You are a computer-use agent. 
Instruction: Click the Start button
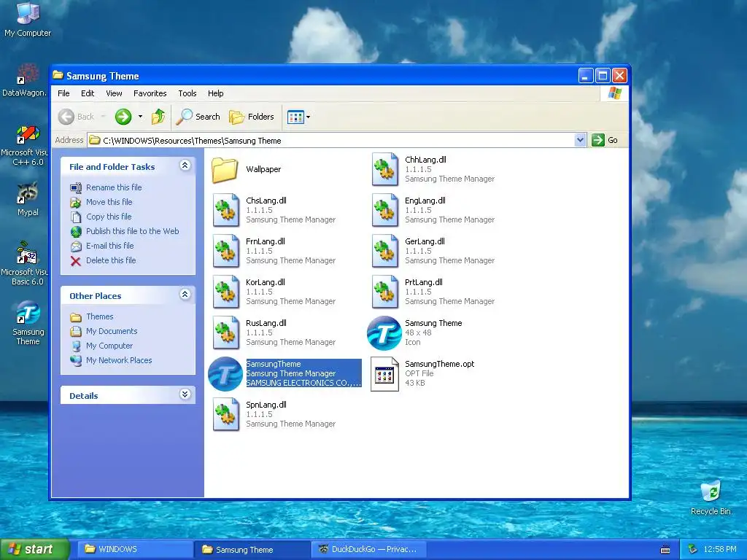click(34, 549)
